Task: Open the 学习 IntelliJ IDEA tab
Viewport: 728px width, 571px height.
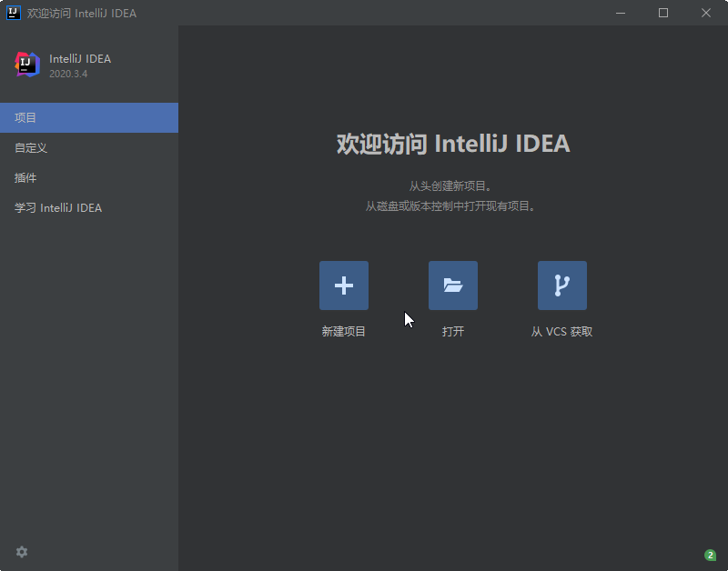Action: 89,208
